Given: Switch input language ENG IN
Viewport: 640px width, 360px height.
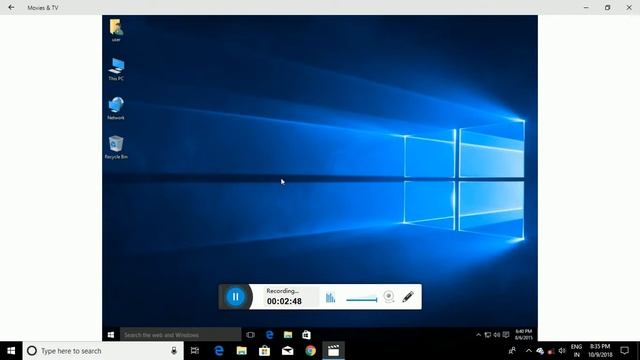Looking at the screenshot, I should tap(576, 351).
